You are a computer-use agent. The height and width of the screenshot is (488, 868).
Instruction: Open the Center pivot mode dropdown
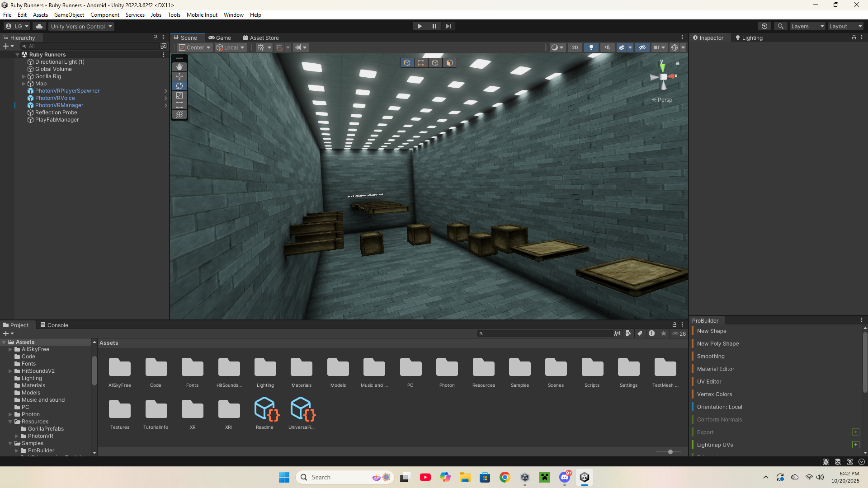click(195, 47)
